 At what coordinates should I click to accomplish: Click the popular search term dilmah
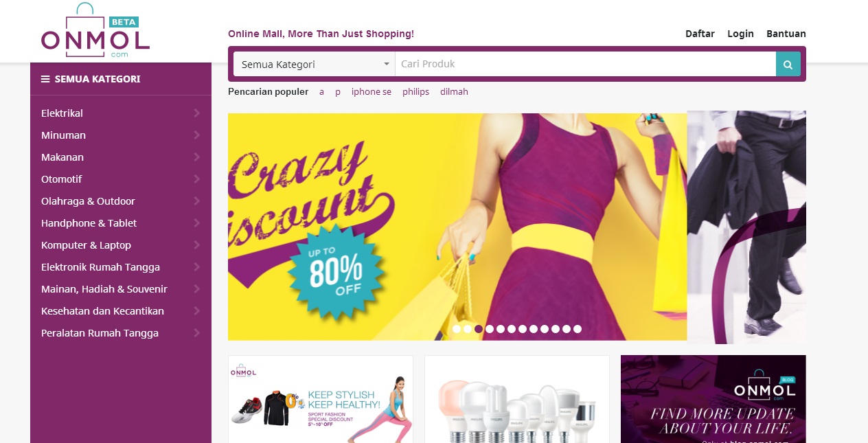coord(454,91)
